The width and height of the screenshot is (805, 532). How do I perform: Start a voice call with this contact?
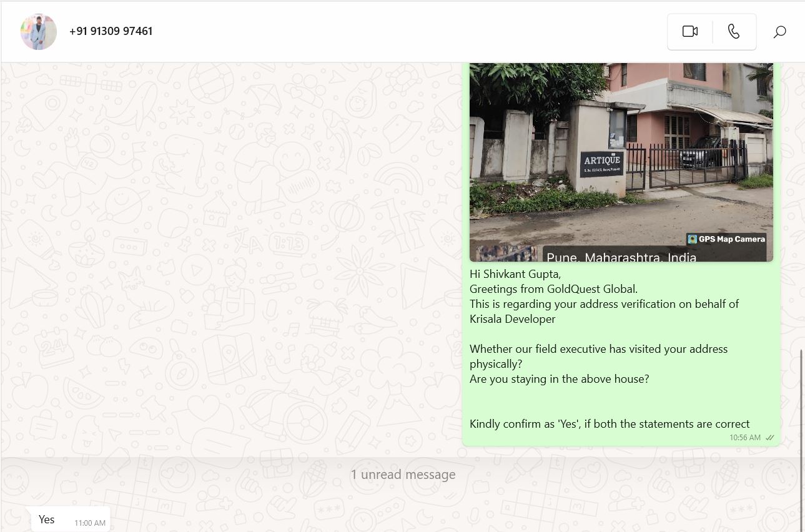(x=734, y=31)
